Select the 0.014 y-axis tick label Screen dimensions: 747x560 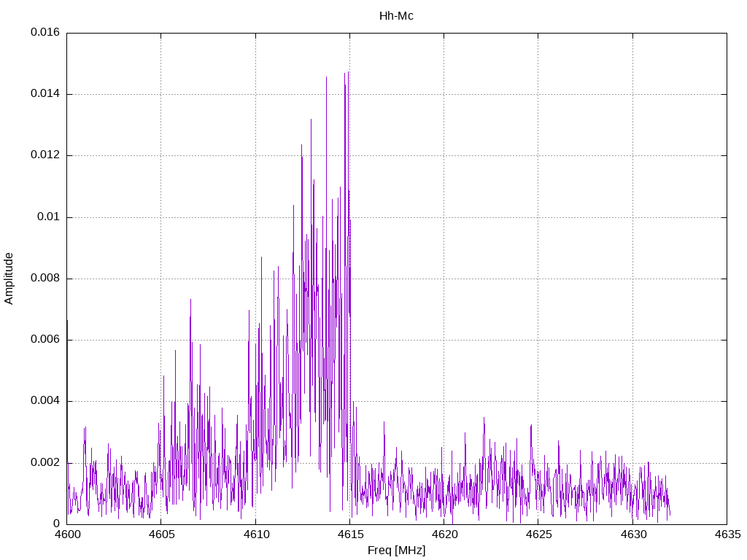44,94
